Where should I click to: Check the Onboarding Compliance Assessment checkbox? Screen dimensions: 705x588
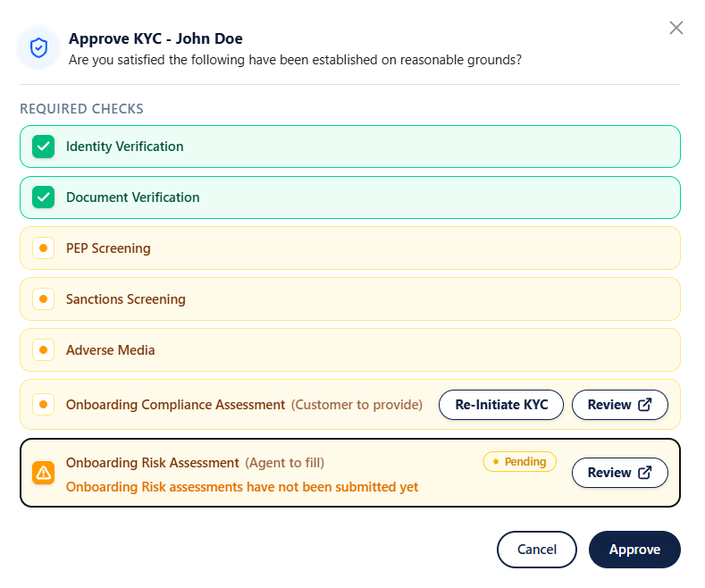click(44, 404)
